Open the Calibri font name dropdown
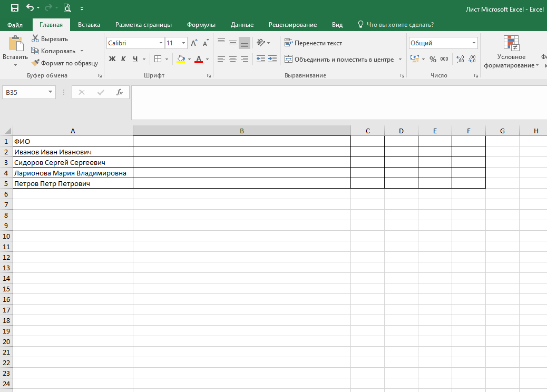 point(161,43)
